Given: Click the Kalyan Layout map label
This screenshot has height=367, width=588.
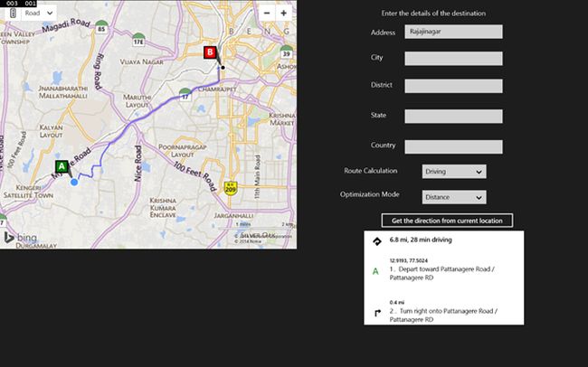Looking at the screenshot, I should (51, 131).
